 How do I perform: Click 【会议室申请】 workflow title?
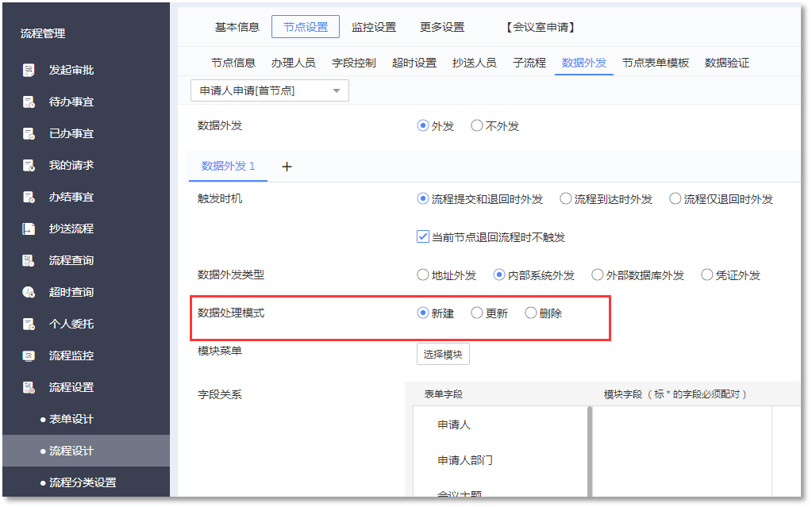point(541,27)
